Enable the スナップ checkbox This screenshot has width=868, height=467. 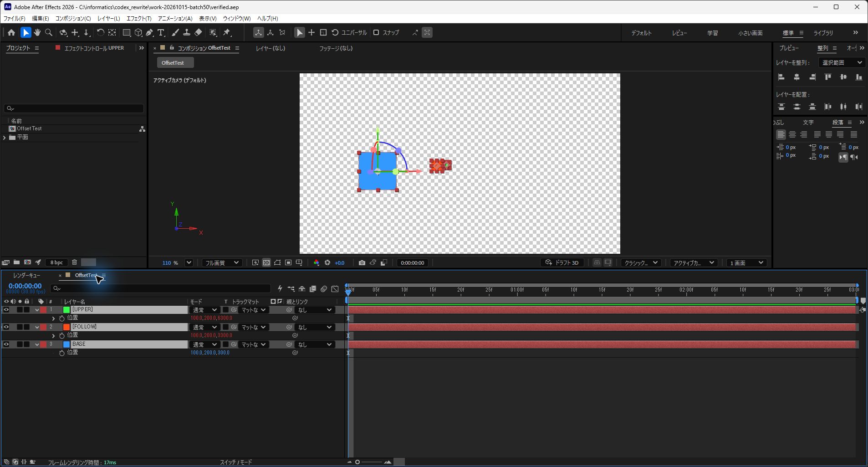[376, 32]
